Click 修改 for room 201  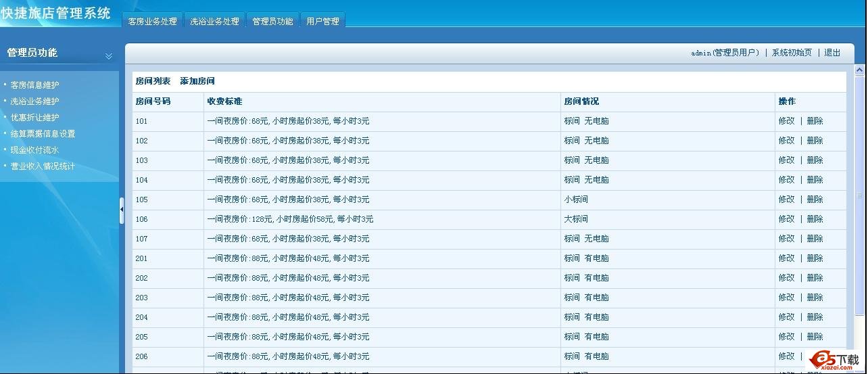786,258
